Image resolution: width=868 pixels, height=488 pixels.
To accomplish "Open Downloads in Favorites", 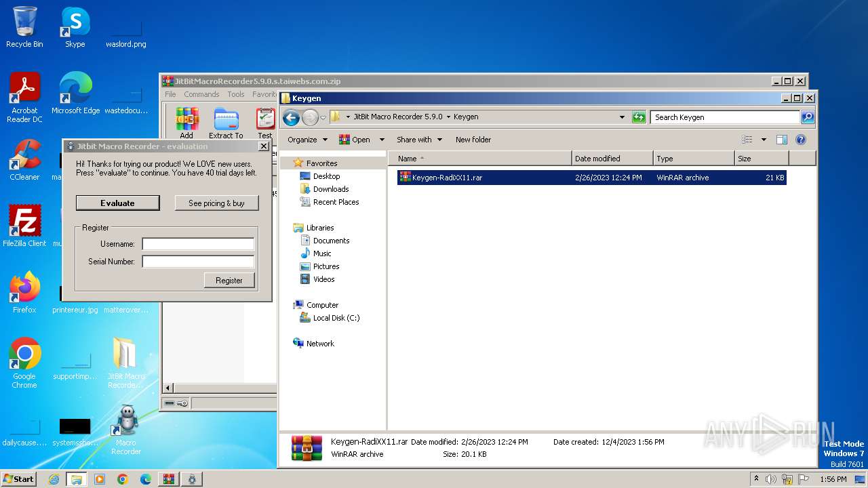I will [x=331, y=189].
